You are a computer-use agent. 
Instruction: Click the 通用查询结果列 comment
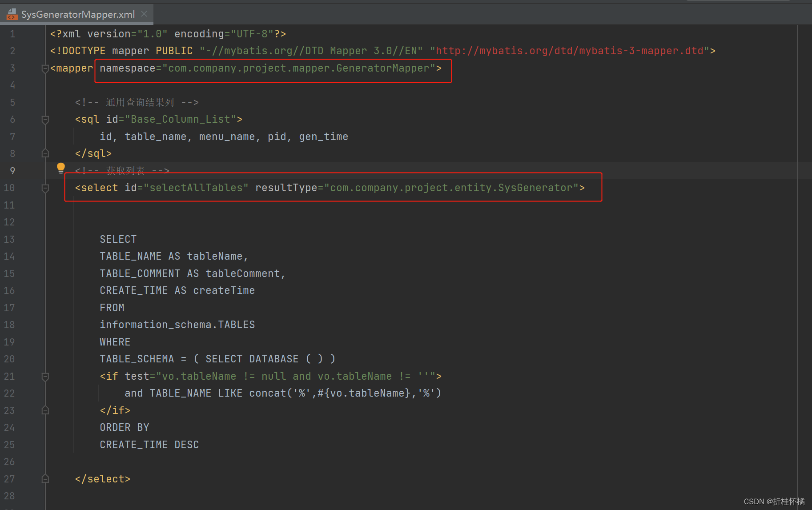[137, 102]
